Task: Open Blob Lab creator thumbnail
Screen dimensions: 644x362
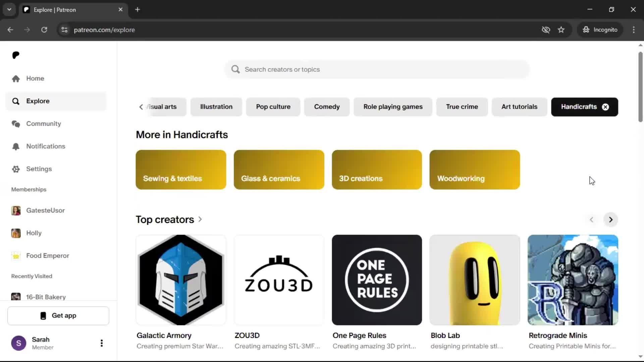Action: (x=475, y=280)
